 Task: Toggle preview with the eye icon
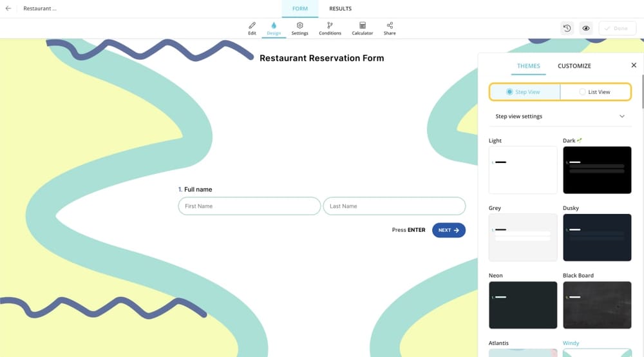coord(586,28)
